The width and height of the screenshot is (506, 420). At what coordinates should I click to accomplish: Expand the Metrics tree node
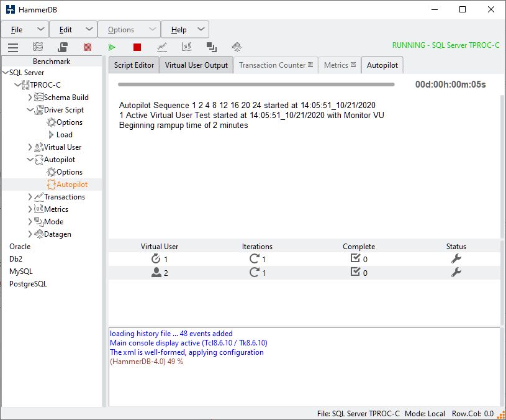tap(30, 209)
